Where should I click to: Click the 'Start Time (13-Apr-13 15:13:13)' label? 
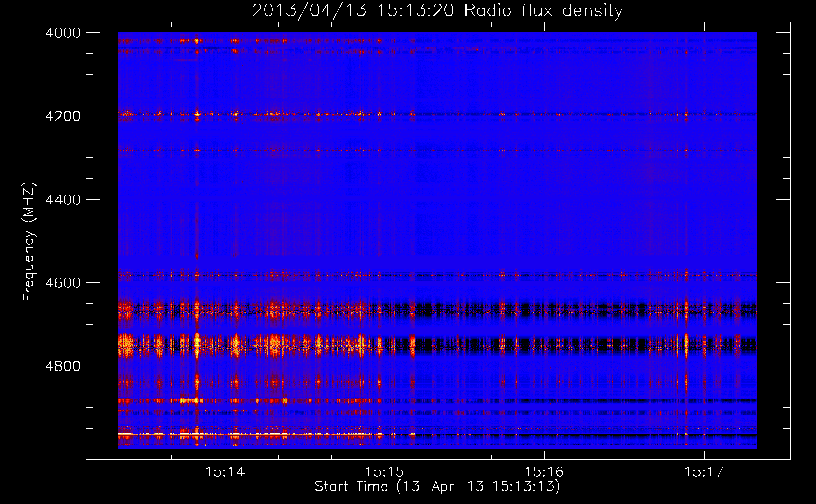[x=437, y=487]
